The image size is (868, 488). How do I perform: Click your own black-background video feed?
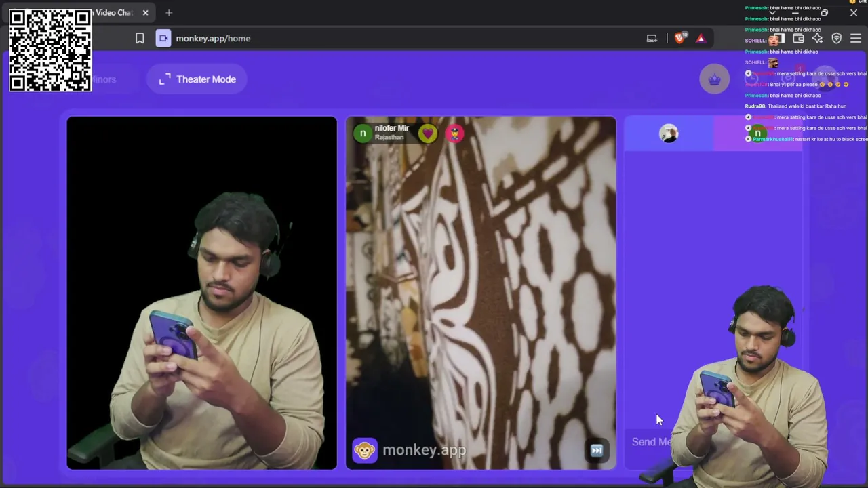click(201, 293)
